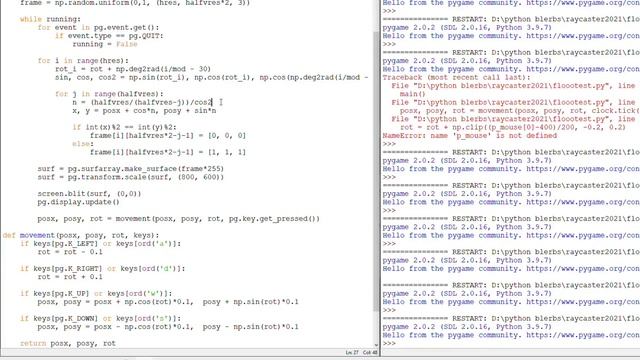The width and height of the screenshot is (640, 360).
Task: Click 'rot_i = rot + np.deg2rad' line
Action: (133, 69)
